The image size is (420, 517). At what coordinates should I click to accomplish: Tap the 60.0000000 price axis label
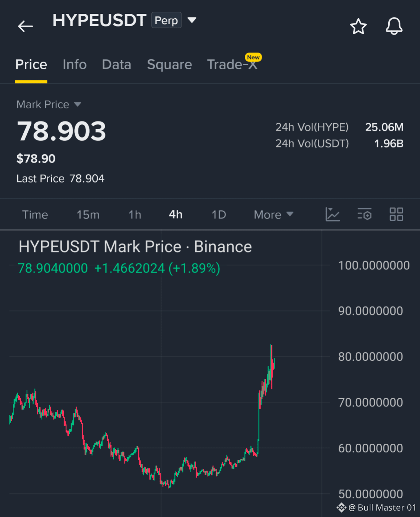click(x=370, y=448)
